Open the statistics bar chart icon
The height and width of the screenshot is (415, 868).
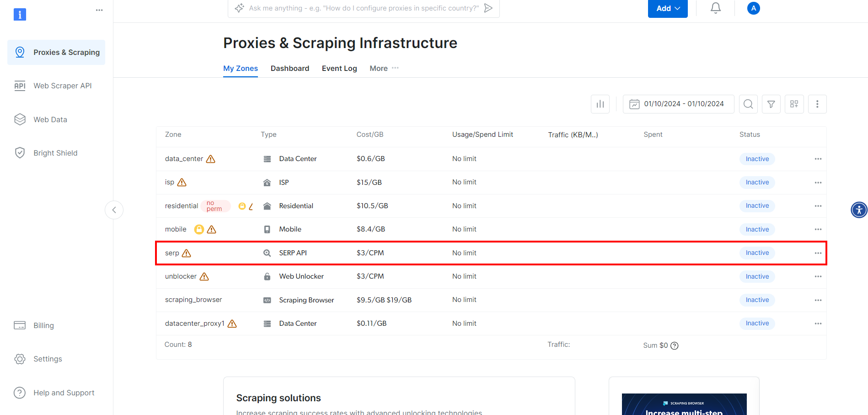point(600,104)
